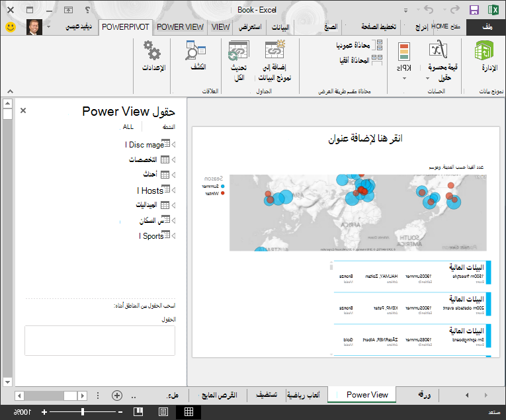506x420 pixels.
Task: Click the user profile picture
Action: click(x=34, y=27)
